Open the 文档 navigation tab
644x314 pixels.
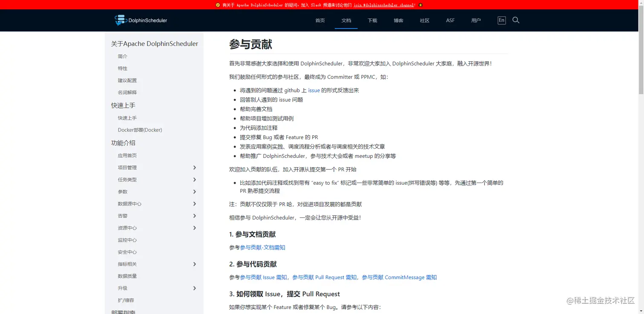point(346,20)
